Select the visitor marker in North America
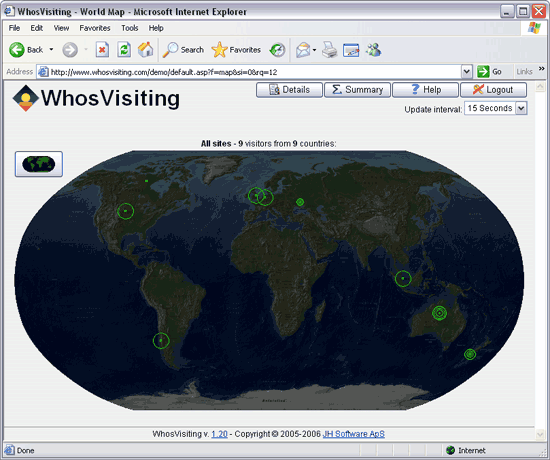This screenshot has height=460, width=550. pyautogui.click(x=126, y=211)
